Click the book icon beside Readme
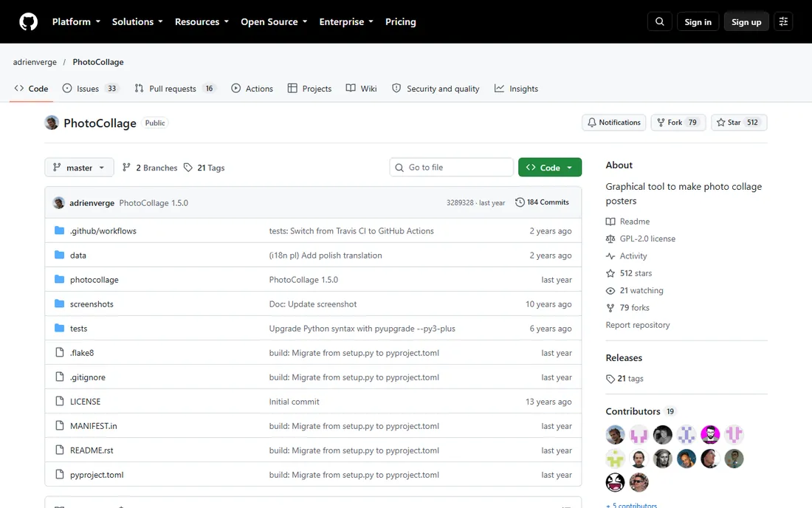Screen dimensions: 812x508 pyautogui.click(x=610, y=221)
